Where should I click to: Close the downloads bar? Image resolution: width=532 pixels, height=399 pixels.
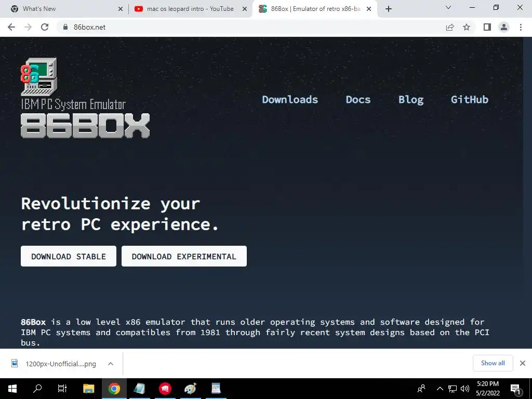tap(523, 363)
